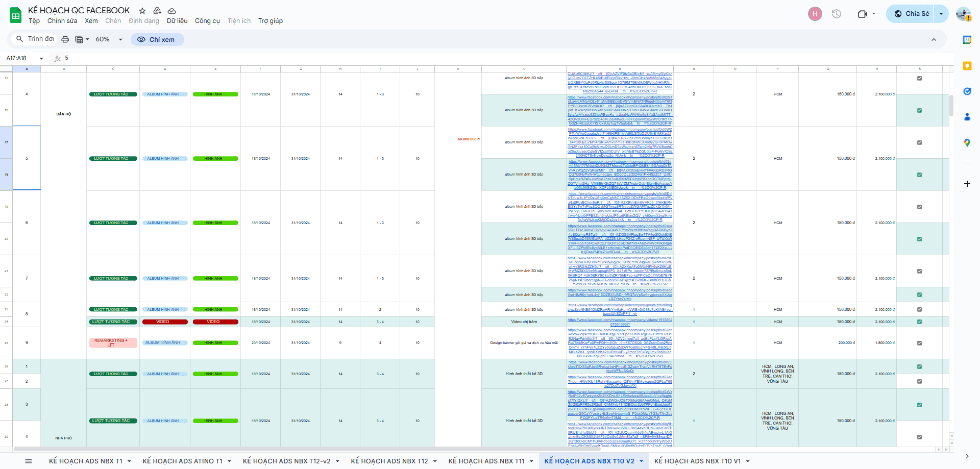Click the Chỉ xem view-only button
This screenshot has height=469, width=980.
[157, 39]
